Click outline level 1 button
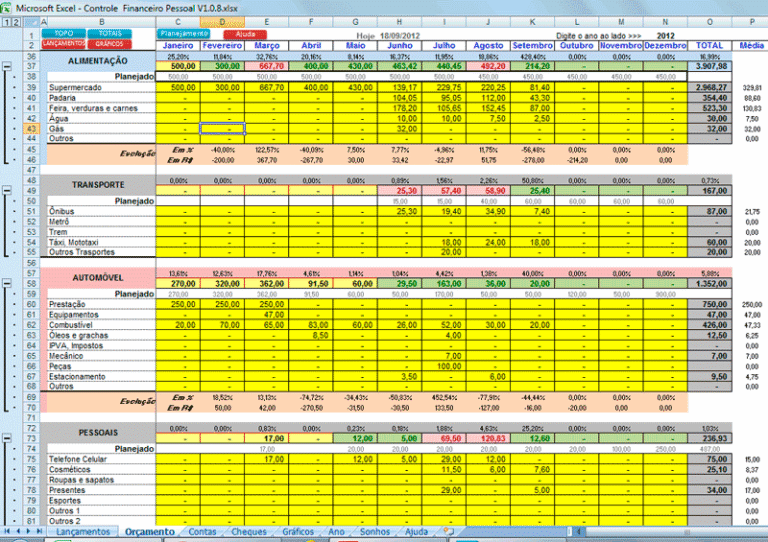The image size is (768, 542). pos(7,22)
